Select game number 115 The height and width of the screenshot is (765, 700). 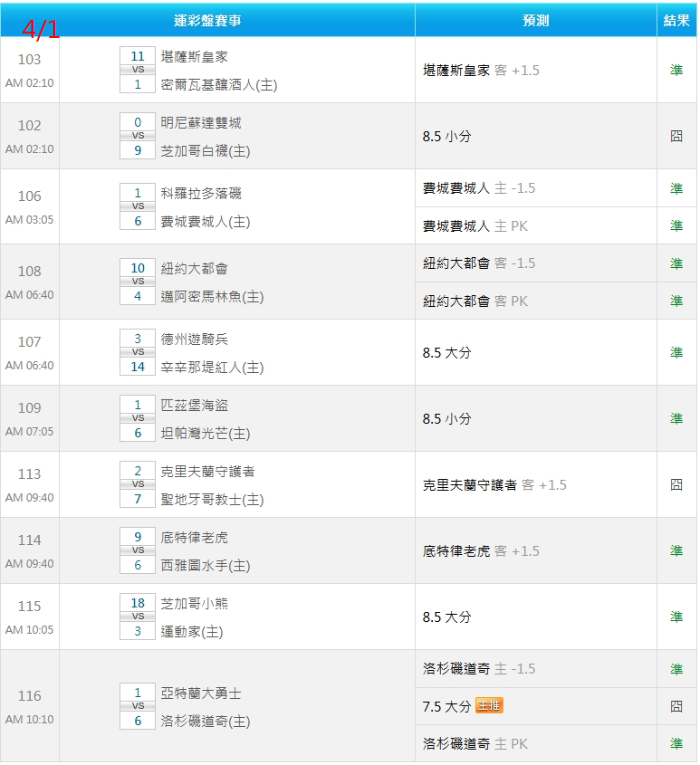[x=29, y=606]
